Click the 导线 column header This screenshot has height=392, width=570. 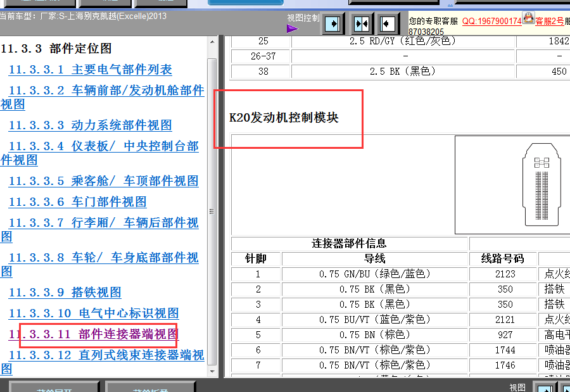[374, 259]
